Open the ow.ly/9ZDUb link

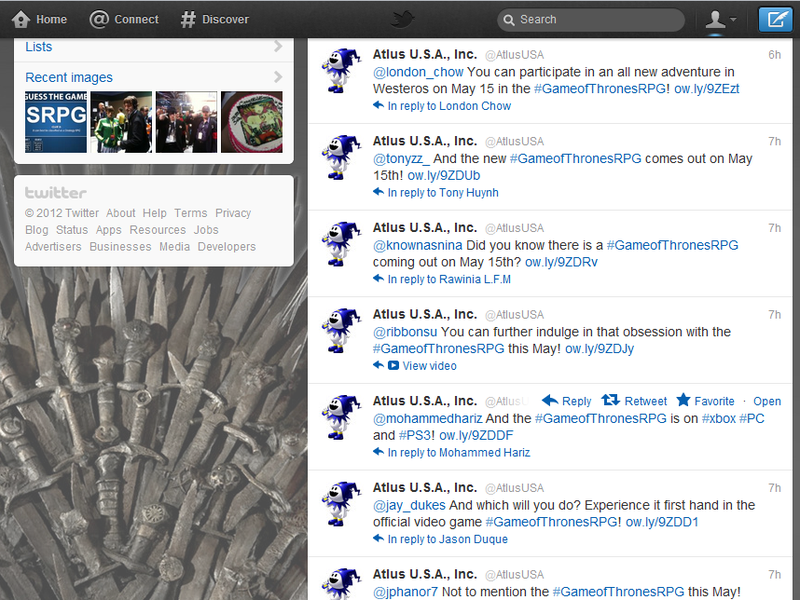pyautogui.click(x=444, y=176)
